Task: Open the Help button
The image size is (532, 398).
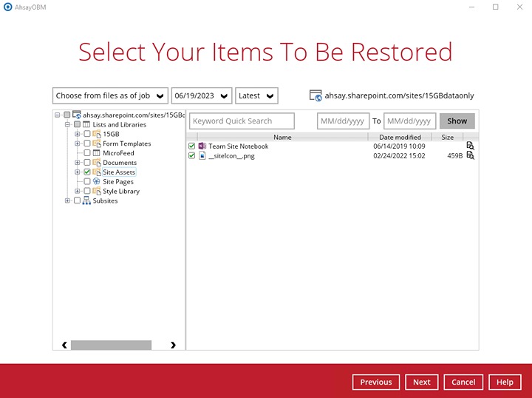Action: point(505,382)
